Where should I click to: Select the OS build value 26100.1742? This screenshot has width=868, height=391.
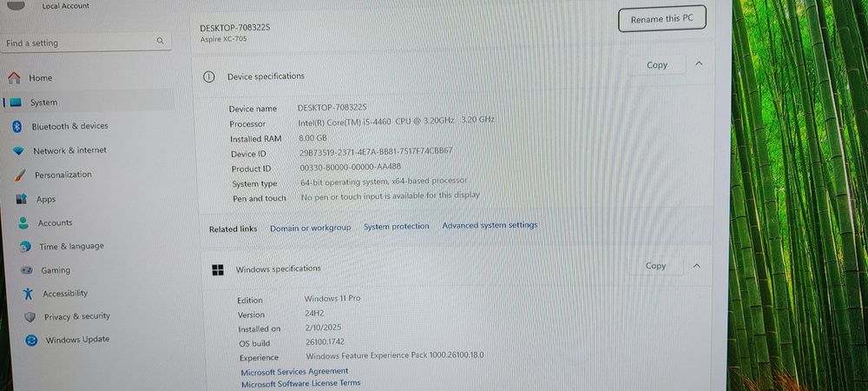click(325, 342)
